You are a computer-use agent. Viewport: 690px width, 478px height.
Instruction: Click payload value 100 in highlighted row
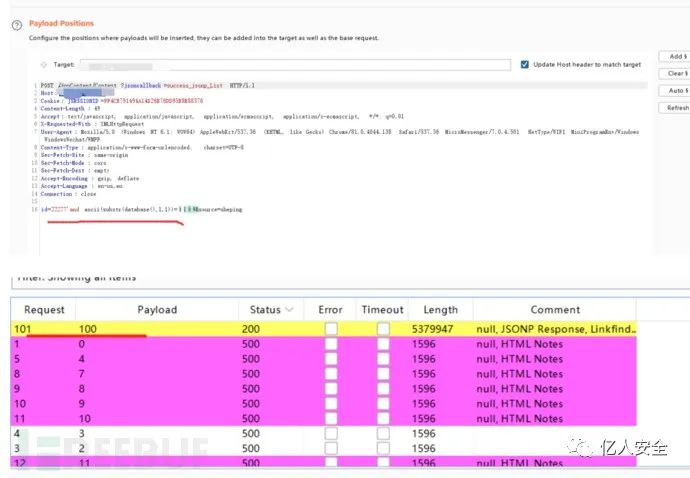[88, 329]
